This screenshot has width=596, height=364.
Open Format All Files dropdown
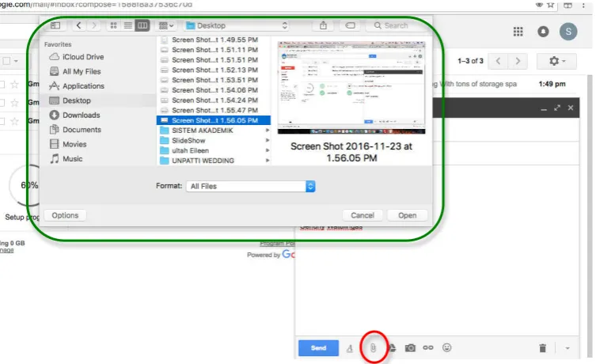(x=250, y=186)
